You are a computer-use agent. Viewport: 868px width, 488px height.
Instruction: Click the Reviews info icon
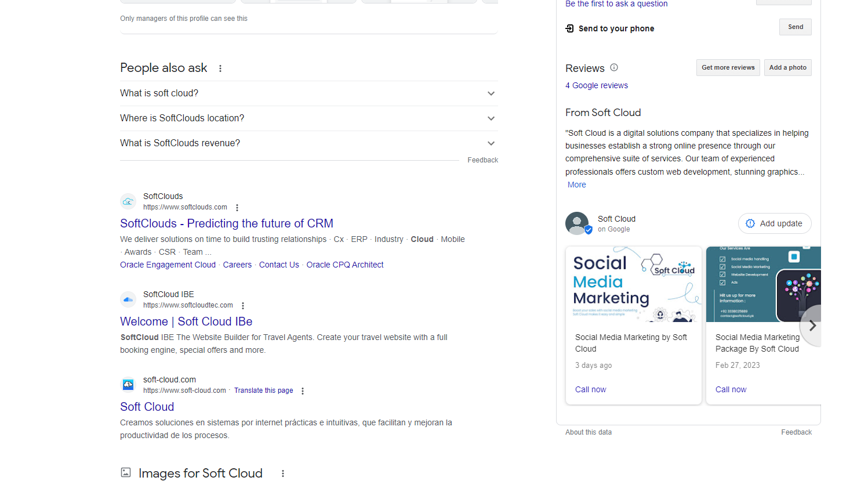click(x=614, y=68)
